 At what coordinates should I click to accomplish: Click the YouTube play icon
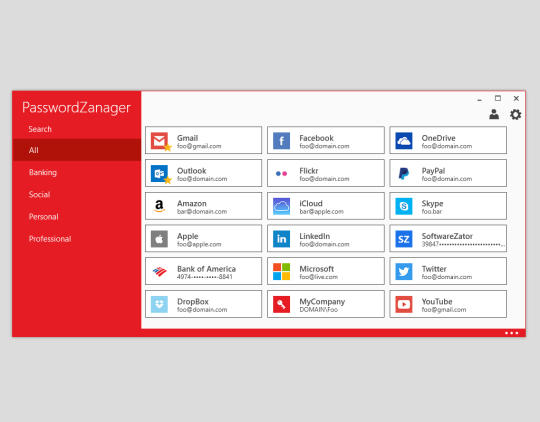[x=404, y=304]
